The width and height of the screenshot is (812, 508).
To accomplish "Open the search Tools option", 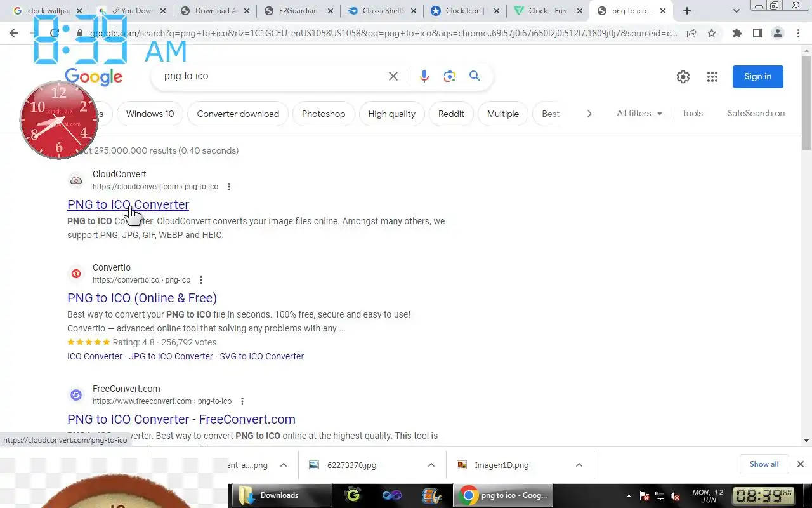I will click(x=692, y=113).
